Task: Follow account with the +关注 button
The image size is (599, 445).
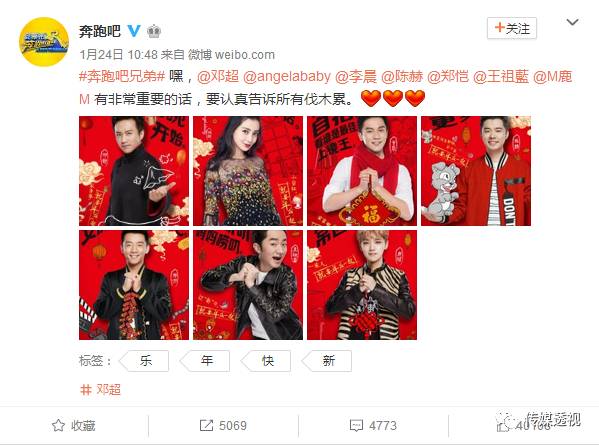Action: click(512, 28)
